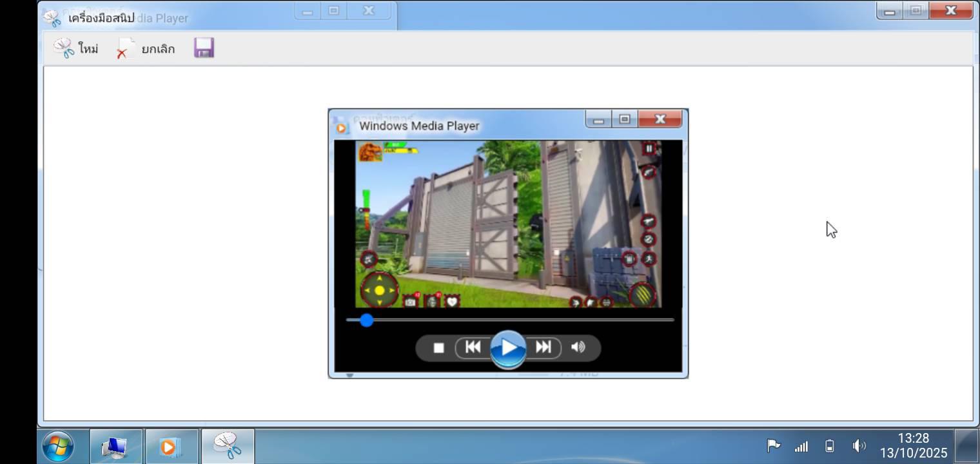The height and width of the screenshot is (464, 980).
Task: Minimize the captured Windows Media Player window
Action: [x=599, y=119]
